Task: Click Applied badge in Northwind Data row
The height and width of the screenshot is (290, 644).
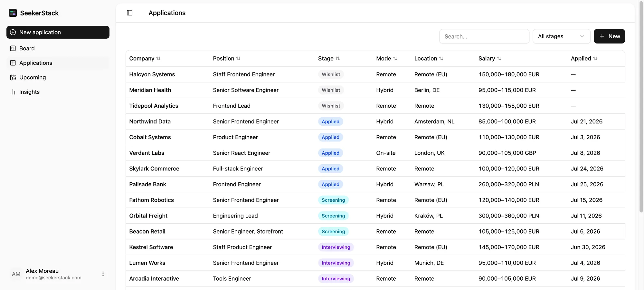Action: tap(330, 121)
